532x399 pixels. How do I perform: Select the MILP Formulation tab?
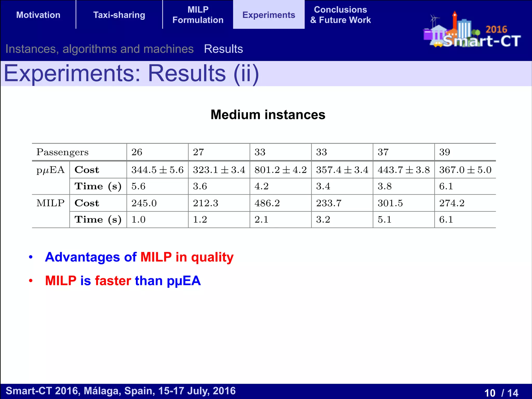(x=198, y=15)
